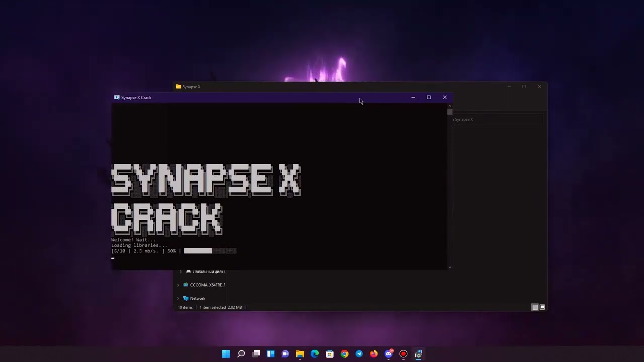This screenshot has width=644, height=362.
Task: Open the Windows Start menu
Action: click(x=226, y=354)
